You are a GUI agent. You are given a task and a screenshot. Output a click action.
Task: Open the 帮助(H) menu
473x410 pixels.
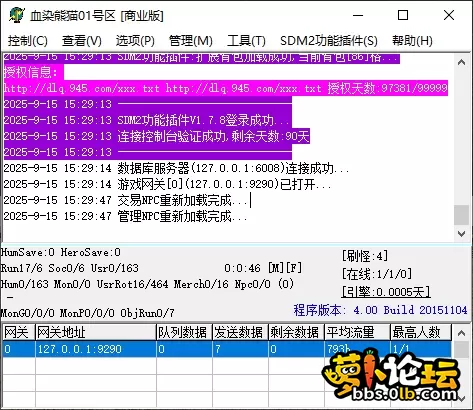pos(412,41)
